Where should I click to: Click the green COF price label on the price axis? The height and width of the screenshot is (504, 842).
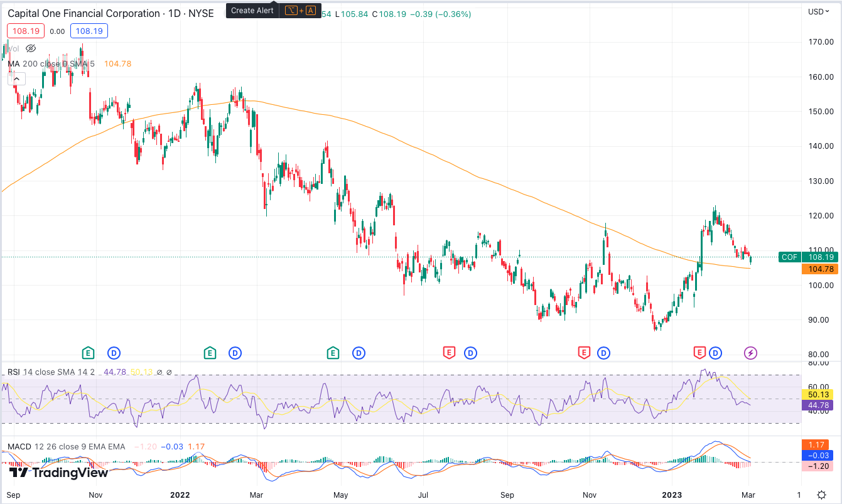point(789,257)
